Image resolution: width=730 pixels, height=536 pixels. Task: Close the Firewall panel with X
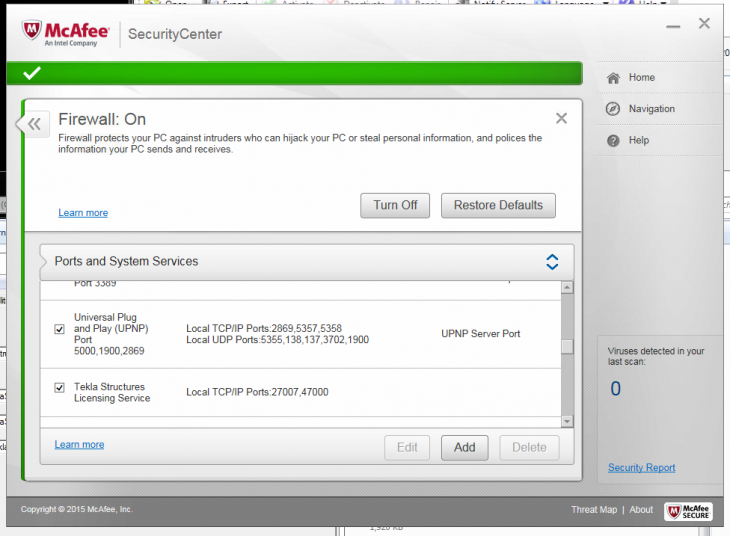click(561, 118)
